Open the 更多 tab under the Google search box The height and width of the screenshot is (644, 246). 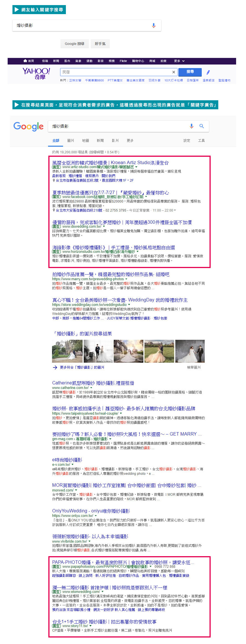[x=130, y=140]
